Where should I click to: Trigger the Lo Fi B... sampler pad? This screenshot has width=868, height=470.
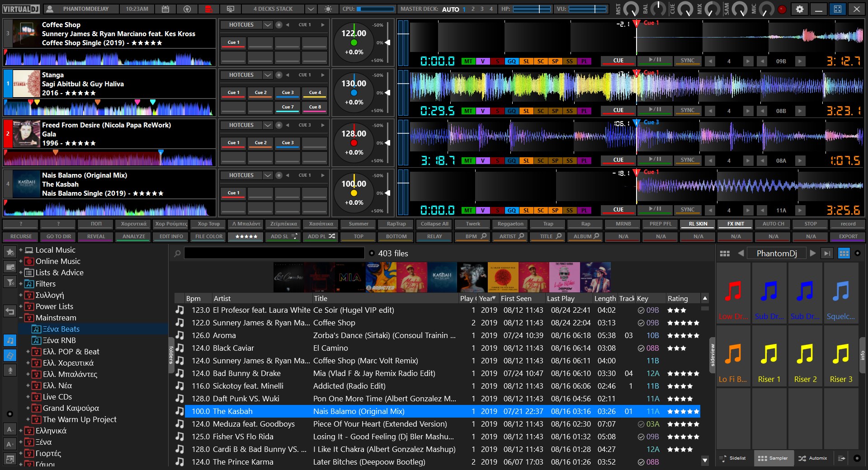point(733,356)
